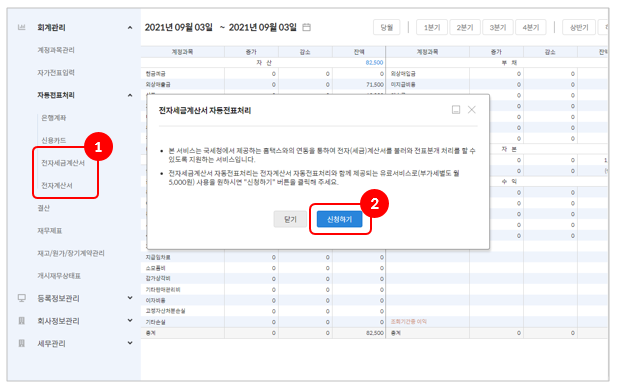Select the 3분기 quarter button
Screen dimensions: 618x391
(x=498, y=27)
